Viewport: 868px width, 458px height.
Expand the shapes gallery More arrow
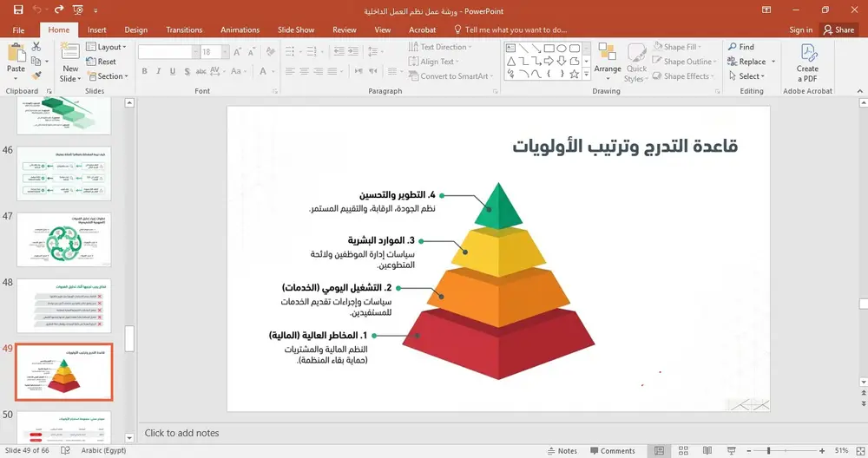[586, 74]
